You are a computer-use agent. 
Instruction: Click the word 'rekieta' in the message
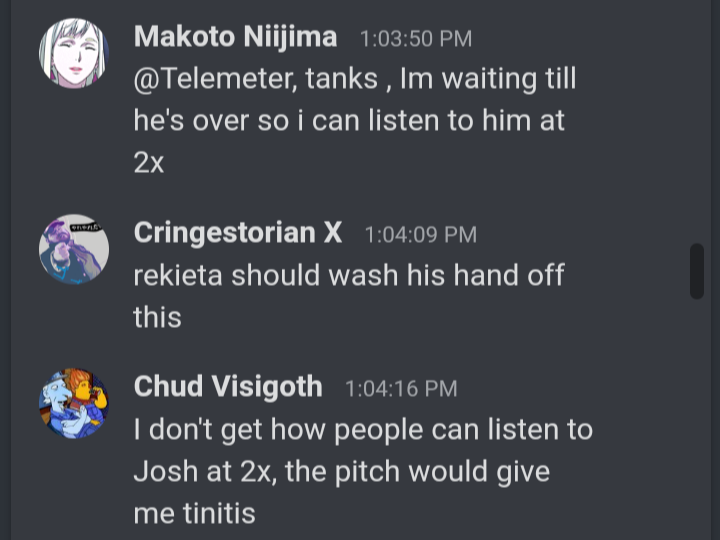coord(178,276)
